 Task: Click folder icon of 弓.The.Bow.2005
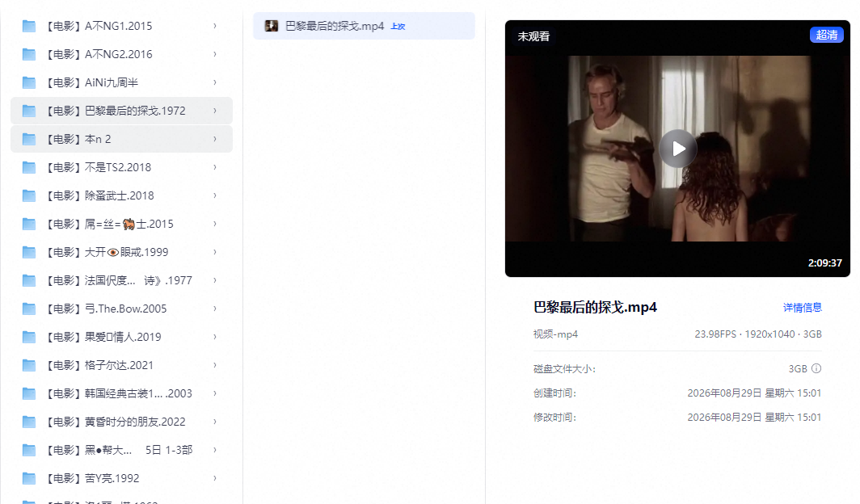coord(28,309)
